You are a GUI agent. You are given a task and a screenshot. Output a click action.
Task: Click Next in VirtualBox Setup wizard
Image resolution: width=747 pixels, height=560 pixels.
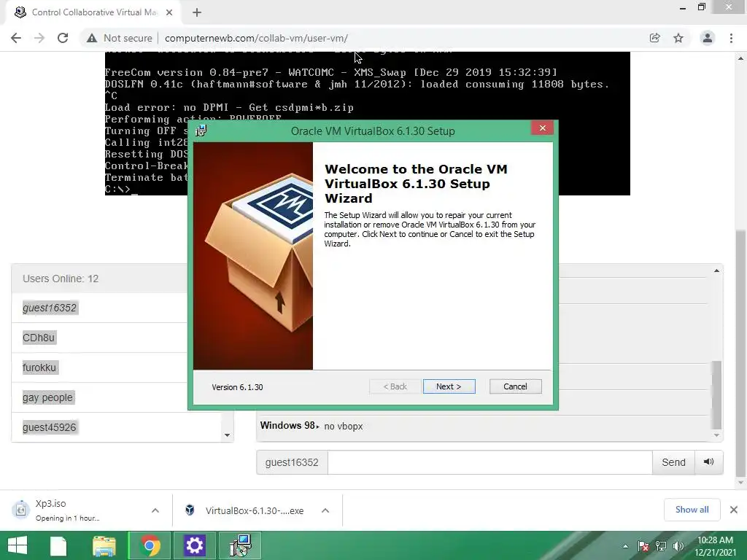pos(449,386)
